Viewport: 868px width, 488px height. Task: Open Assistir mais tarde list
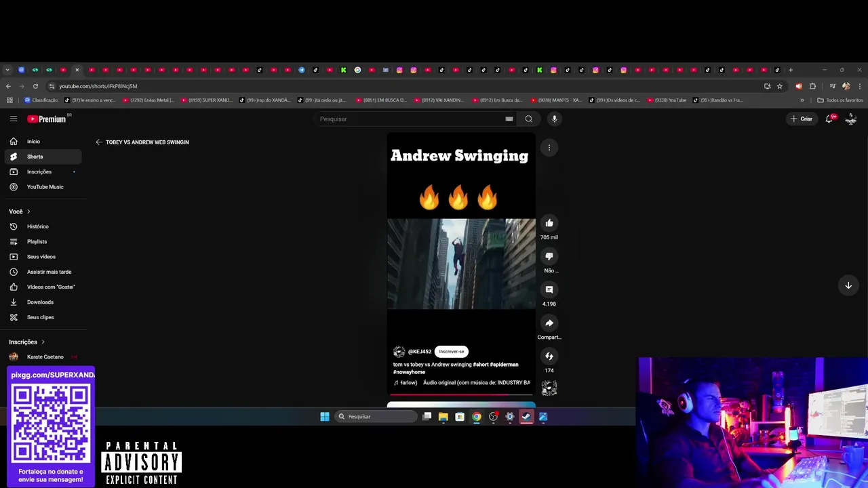(43, 272)
